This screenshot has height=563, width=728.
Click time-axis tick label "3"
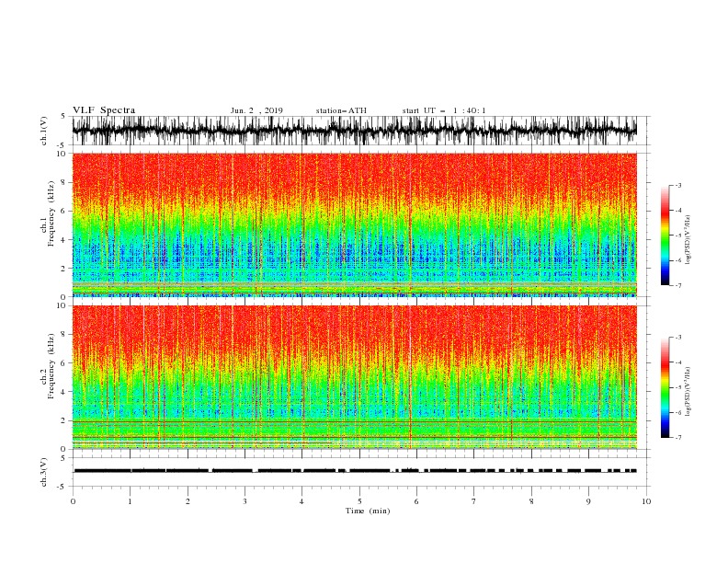click(x=245, y=501)
